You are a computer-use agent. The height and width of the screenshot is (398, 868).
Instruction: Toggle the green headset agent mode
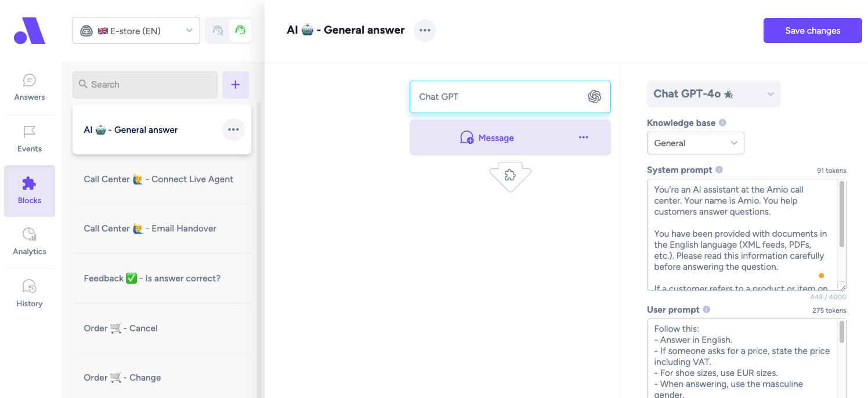(x=240, y=31)
